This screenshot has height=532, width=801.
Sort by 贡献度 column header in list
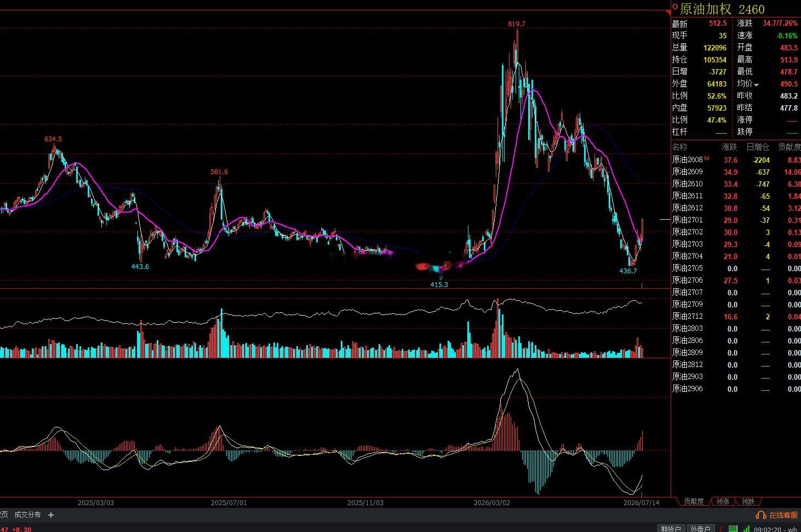click(789, 147)
